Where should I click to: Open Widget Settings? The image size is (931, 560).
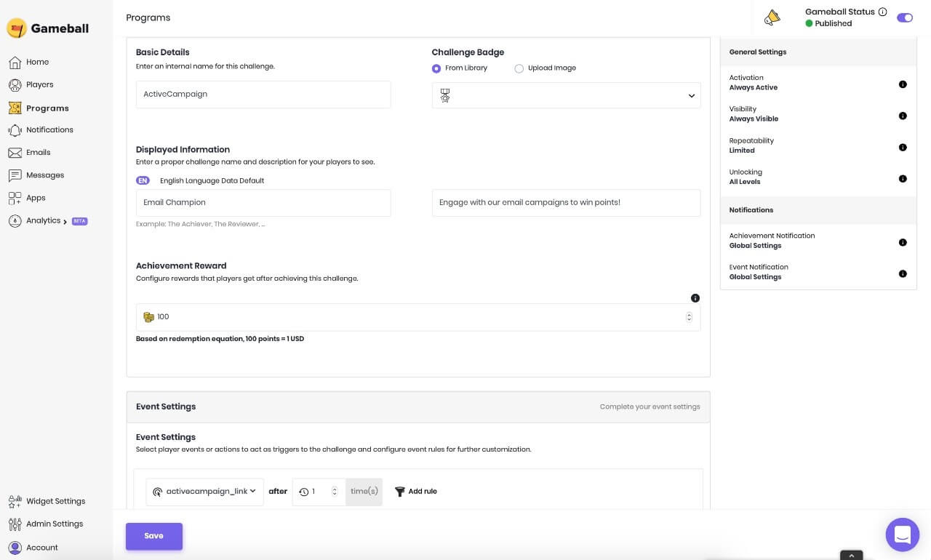(x=55, y=501)
